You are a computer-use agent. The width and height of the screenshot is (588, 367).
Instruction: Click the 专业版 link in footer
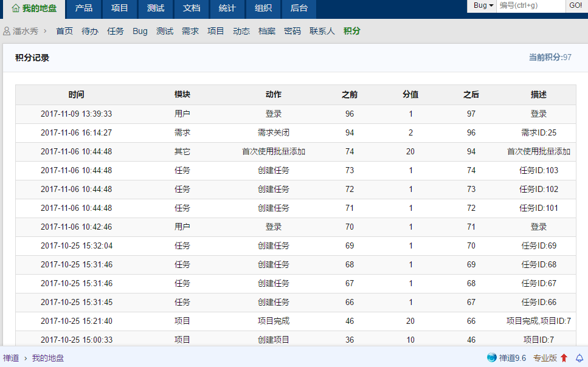pyautogui.click(x=545, y=358)
